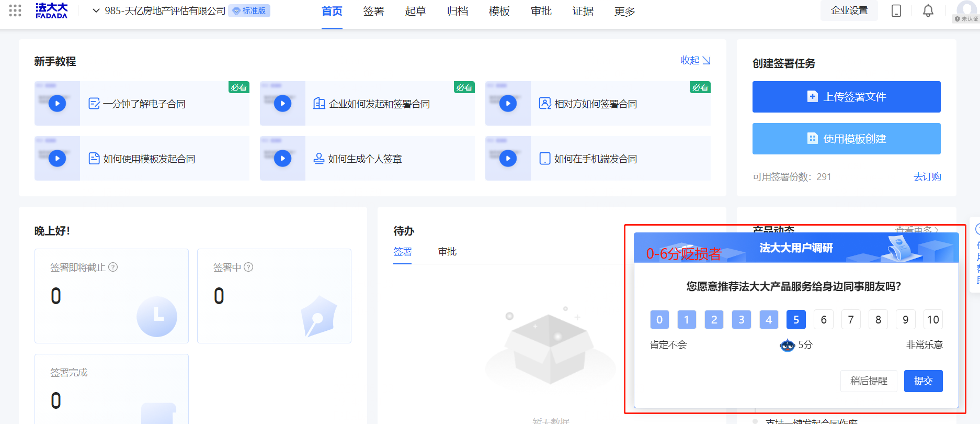Click the mobile phone icon
The image size is (980, 424).
click(x=896, y=10)
